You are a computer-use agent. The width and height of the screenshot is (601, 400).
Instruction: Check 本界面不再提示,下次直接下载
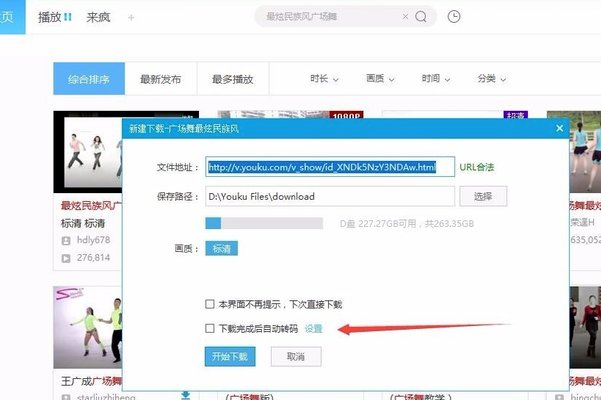210,304
